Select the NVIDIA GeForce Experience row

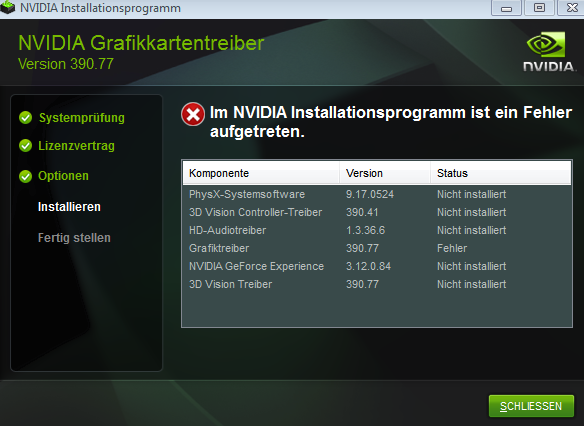point(377,266)
